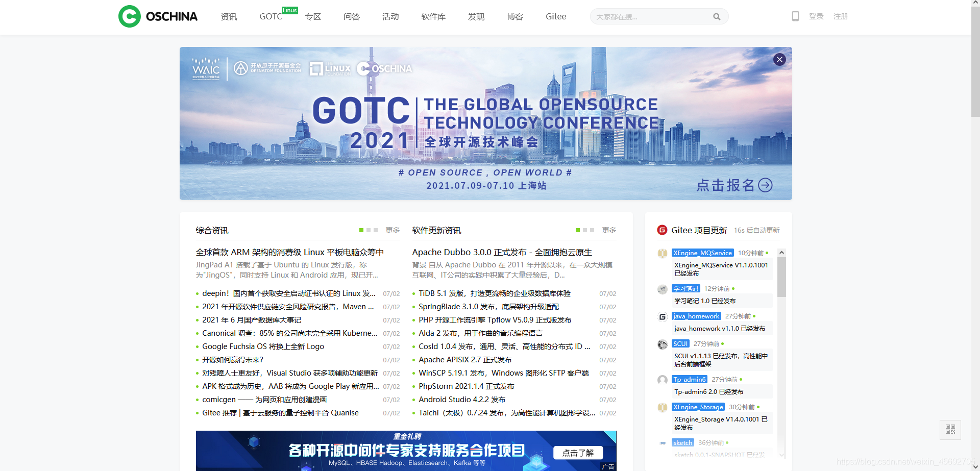Screen dimensions: 980x471
Task: Select third carousel dot in 软件更新资讯
Action: (592, 230)
